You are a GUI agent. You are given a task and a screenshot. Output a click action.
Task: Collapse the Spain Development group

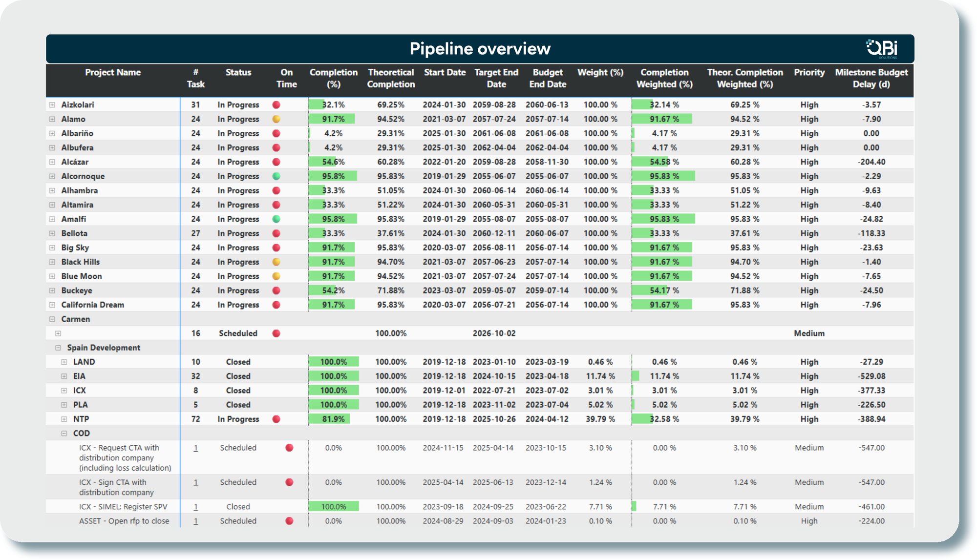(58, 348)
